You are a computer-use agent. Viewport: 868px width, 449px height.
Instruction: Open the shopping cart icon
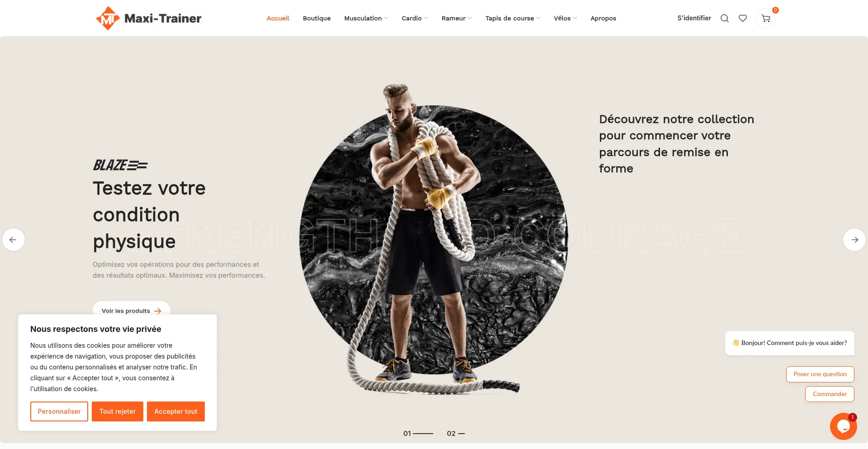766,19
